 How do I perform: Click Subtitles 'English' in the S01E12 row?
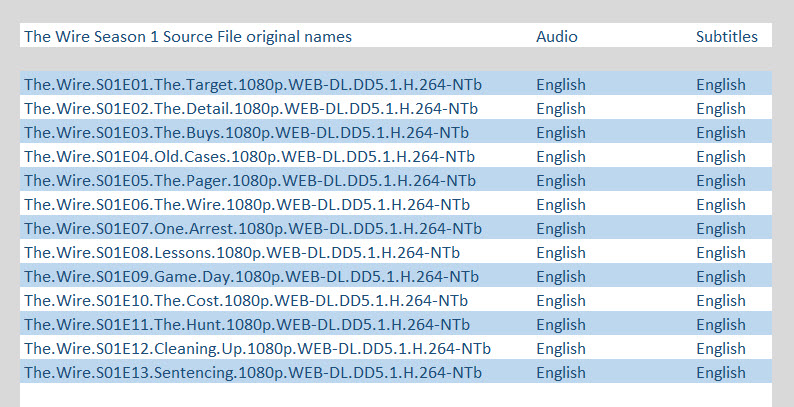tap(721, 349)
